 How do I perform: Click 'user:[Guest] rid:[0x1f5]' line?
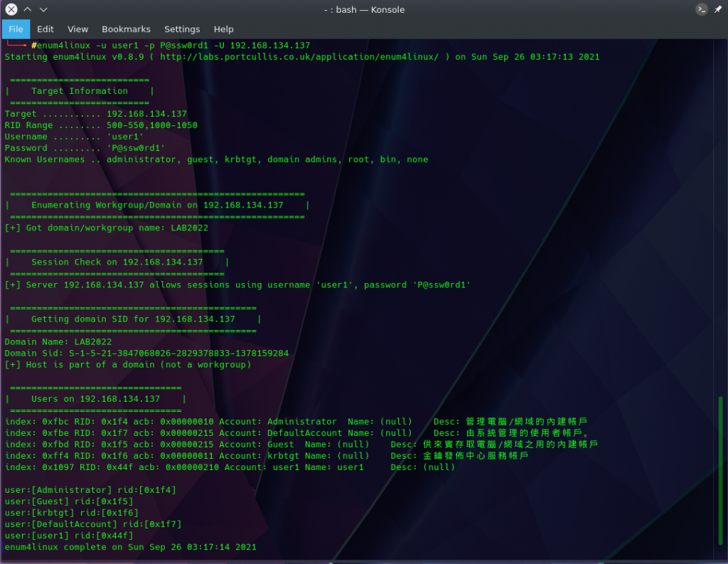[69, 501]
